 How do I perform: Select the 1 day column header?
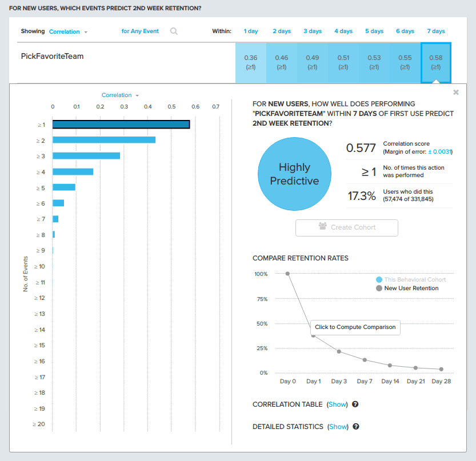[251, 31]
